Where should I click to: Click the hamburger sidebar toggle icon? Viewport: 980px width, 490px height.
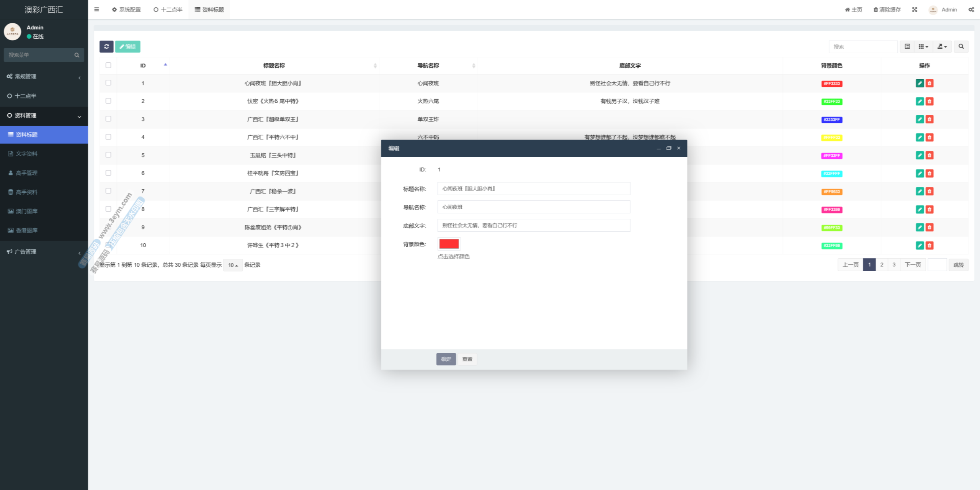97,10
